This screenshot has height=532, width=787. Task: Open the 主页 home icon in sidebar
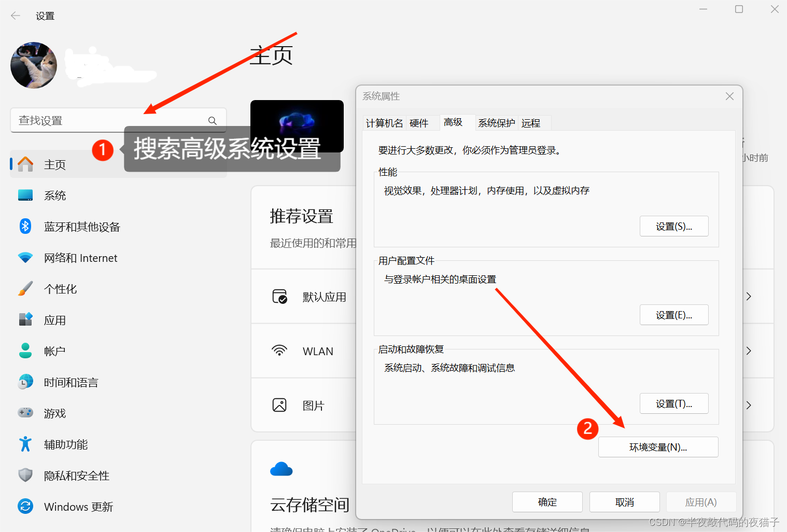pos(25,164)
